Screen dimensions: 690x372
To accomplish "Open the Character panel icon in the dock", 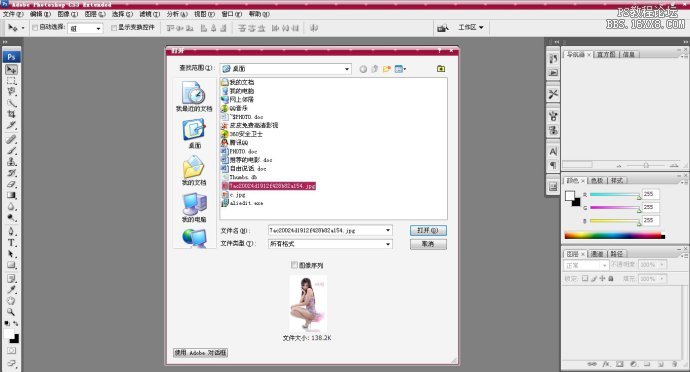I will 553,151.
